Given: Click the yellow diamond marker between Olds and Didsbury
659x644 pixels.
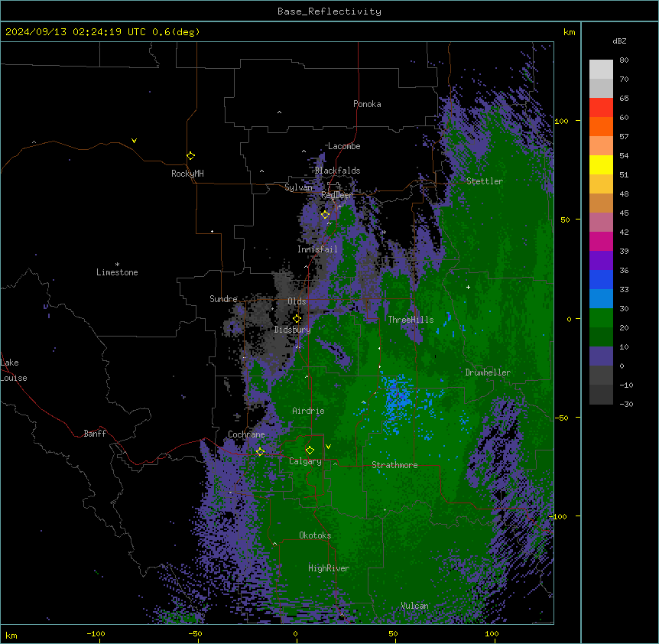Looking at the screenshot, I should pos(297,319).
